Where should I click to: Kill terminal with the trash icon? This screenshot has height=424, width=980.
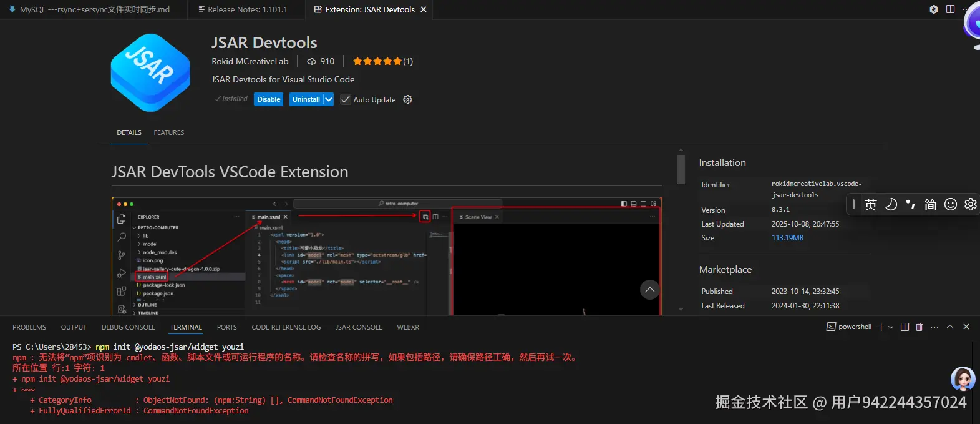coord(919,327)
